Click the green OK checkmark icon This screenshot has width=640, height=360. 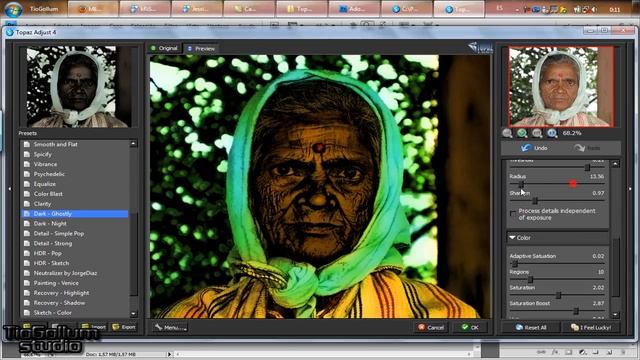[465, 327]
